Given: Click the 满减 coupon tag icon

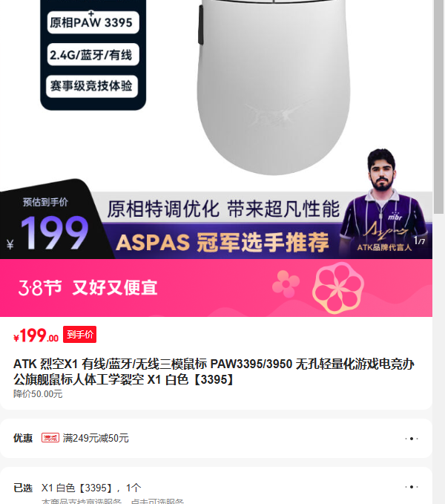Looking at the screenshot, I should pyautogui.click(x=50, y=438).
